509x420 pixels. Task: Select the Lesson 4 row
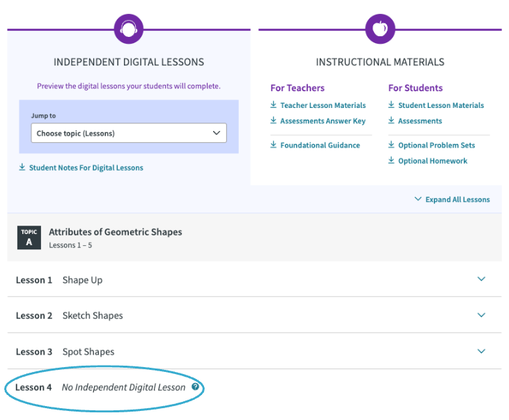pos(254,387)
